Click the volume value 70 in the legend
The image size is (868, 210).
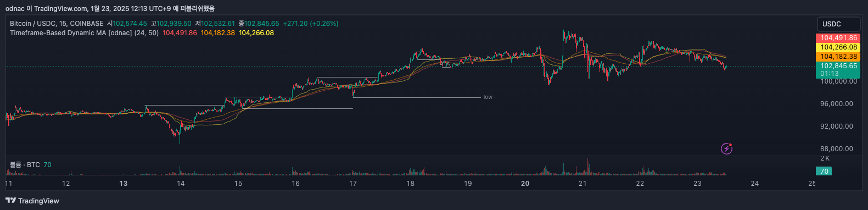click(47, 165)
